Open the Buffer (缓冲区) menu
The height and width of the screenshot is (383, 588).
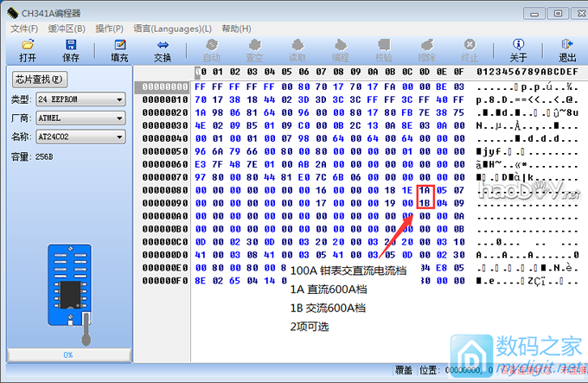coord(67,29)
